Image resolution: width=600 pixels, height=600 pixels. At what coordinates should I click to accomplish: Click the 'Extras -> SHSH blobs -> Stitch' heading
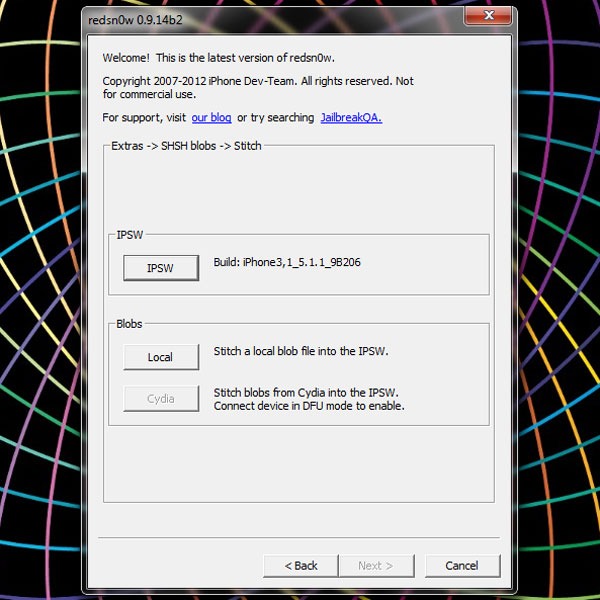pyautogui.click(x=186, y=146)
